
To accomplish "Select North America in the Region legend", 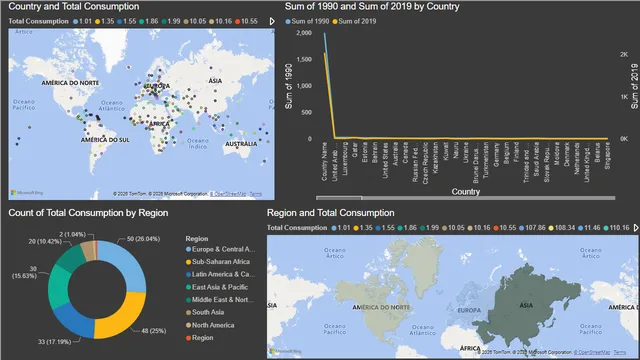I will 210,325.
